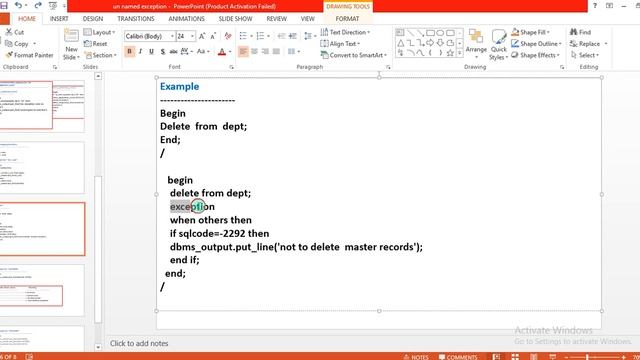Viewport: 640px width, 360px height.
Task: Toggle text shadow
Action: [162, 51]
